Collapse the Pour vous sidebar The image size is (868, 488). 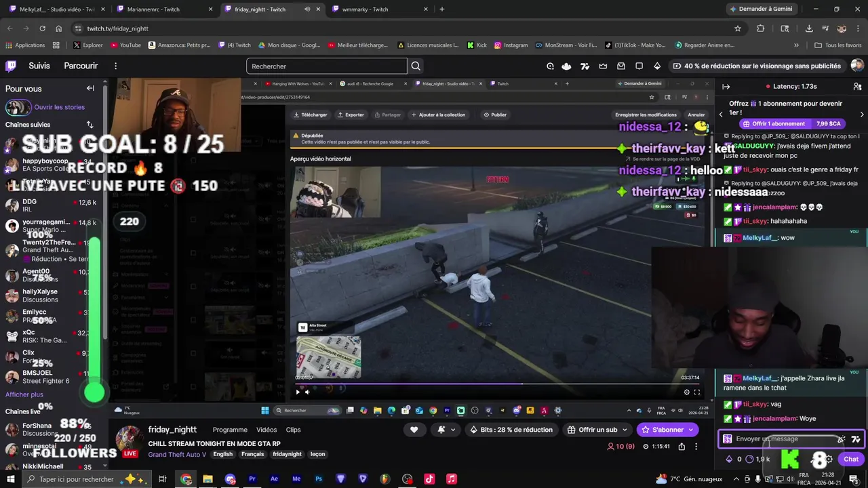click(x=90, y=88)
